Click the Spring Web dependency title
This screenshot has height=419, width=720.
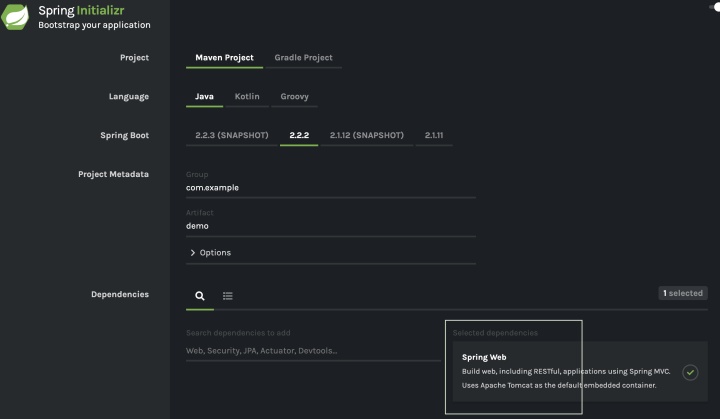484,357
